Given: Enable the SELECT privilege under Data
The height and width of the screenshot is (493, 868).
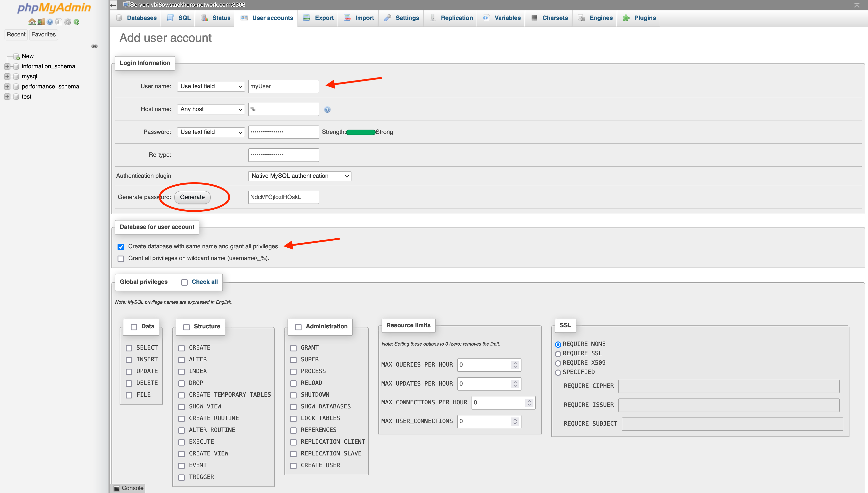Looking at the screenshot, I should pyautogui.click(x=129, y=348).
